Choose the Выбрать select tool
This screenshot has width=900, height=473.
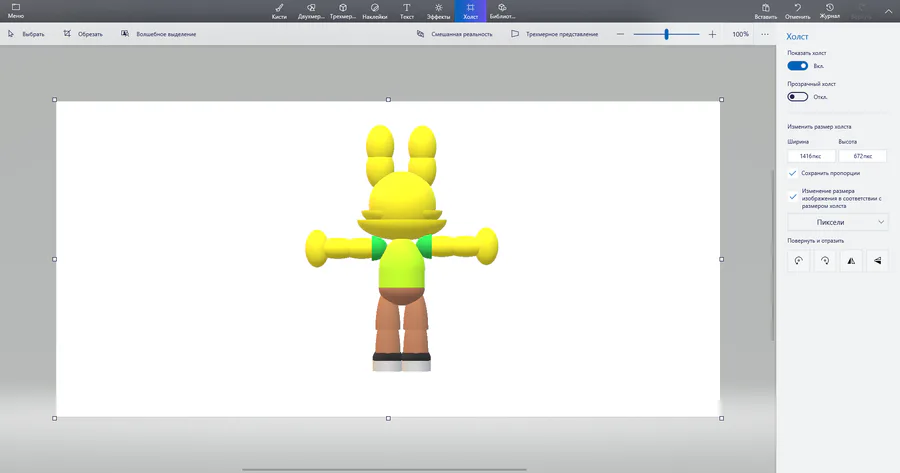(26, 34)
